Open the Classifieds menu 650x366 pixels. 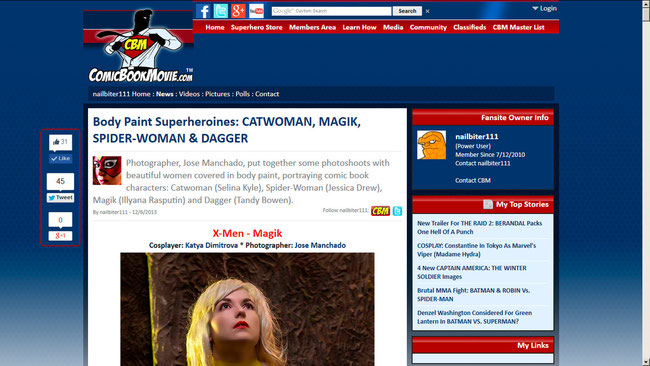coord(470,27)
